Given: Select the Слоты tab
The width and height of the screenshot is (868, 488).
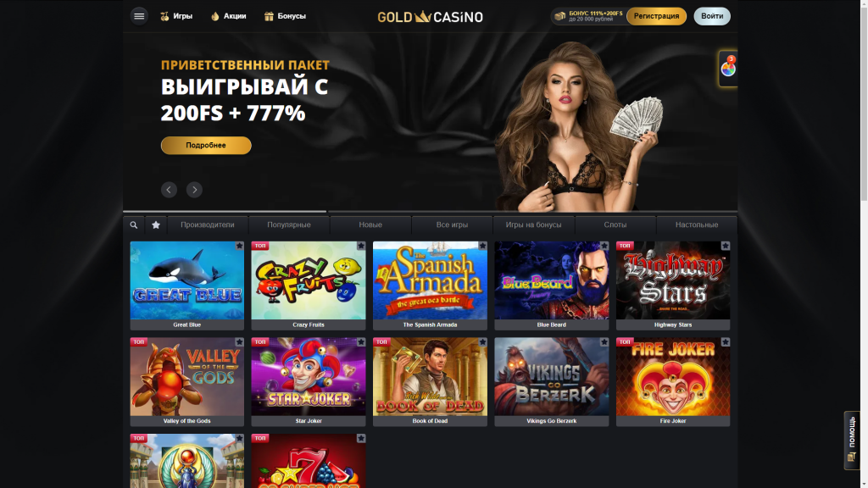Looking at the screenshot, I should click(615, 225).
